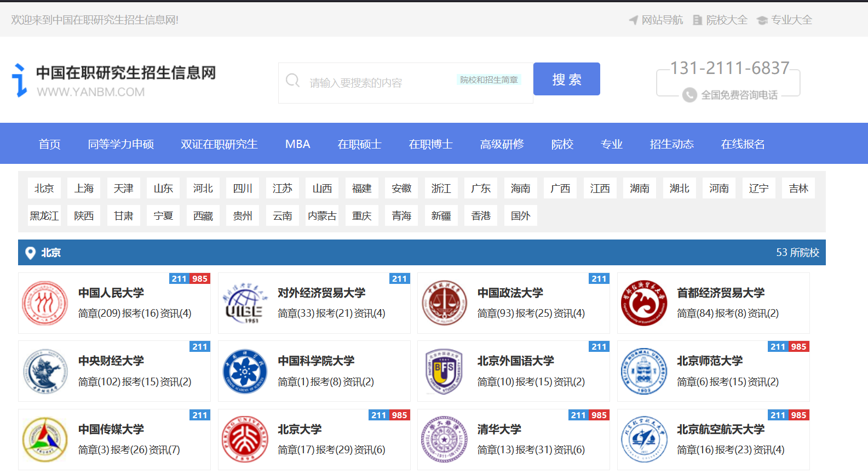
Task: Select 上海 region filter
Action: 84,188
